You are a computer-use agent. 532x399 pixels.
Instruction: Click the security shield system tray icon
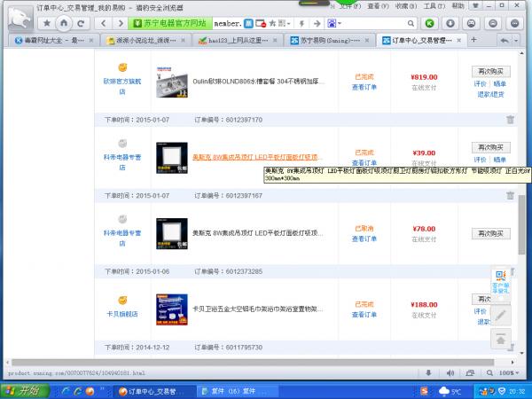[502, 391]
